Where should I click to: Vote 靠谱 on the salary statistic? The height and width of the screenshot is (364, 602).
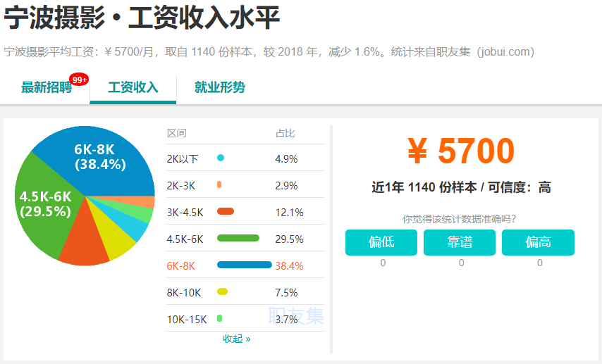[460, 242]
